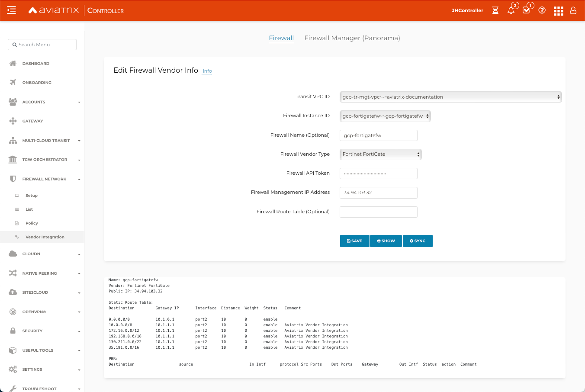Image resolution: width=585 pixels, height=392 pixels.
Task: Open the sidebar hamburger menu
Action: (11, 11)
